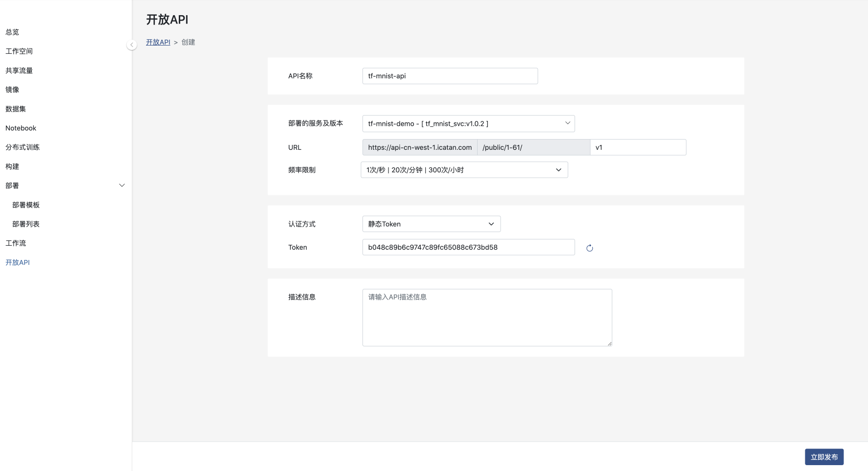
Task: Open the 认证方式 dropdown
Action: coord(431,224)
